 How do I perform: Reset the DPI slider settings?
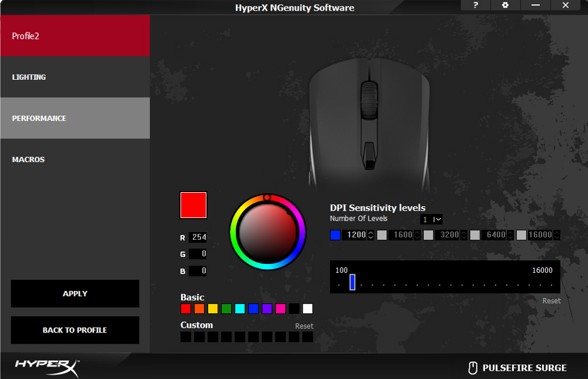point(552,301)
